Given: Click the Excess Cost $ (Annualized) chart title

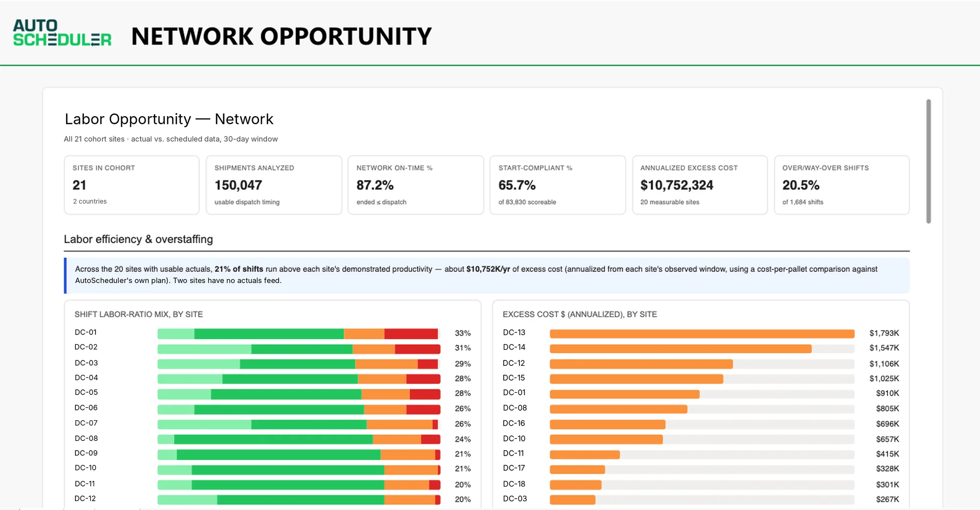Looking at the screenshot, I should pyautogui.click(x=580, y=314).
